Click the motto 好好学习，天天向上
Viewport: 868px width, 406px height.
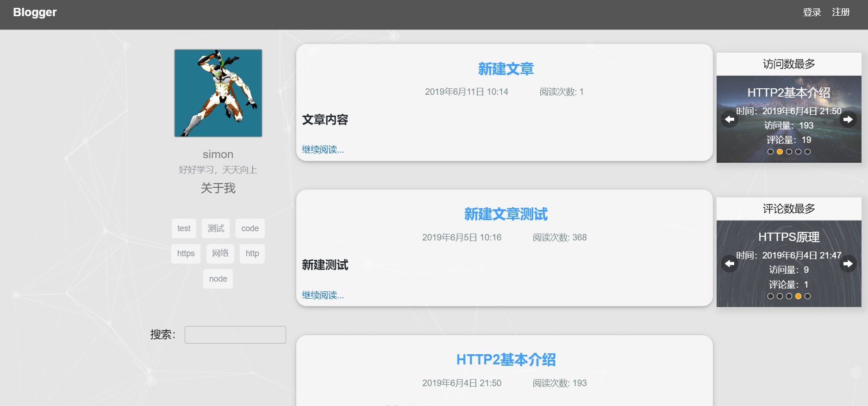(218, 170)
